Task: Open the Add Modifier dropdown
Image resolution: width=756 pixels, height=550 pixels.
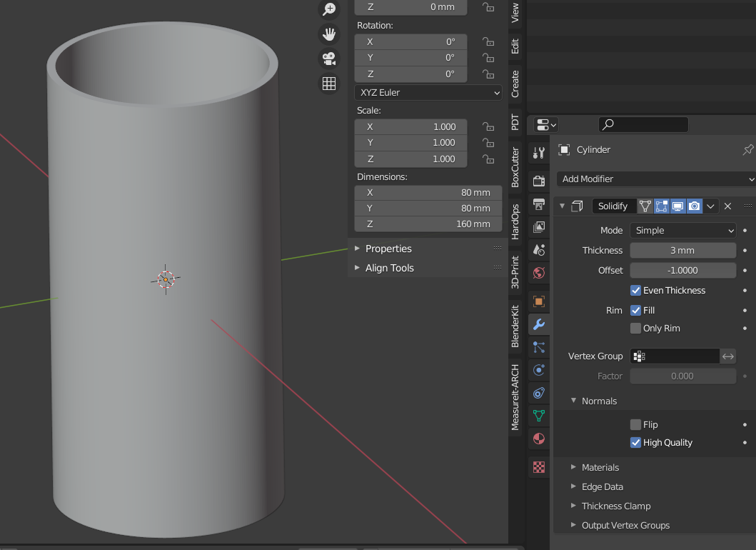Action: pyautogui.click(x=655, y=179)
